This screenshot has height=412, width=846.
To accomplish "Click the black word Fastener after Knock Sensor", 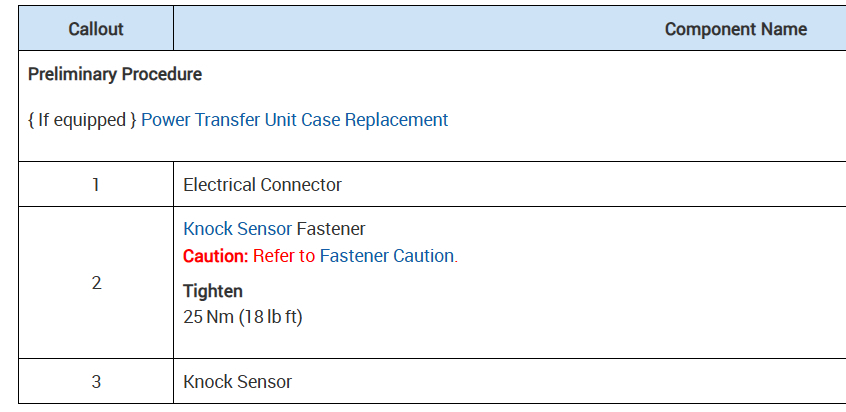I will click(331, 229).
